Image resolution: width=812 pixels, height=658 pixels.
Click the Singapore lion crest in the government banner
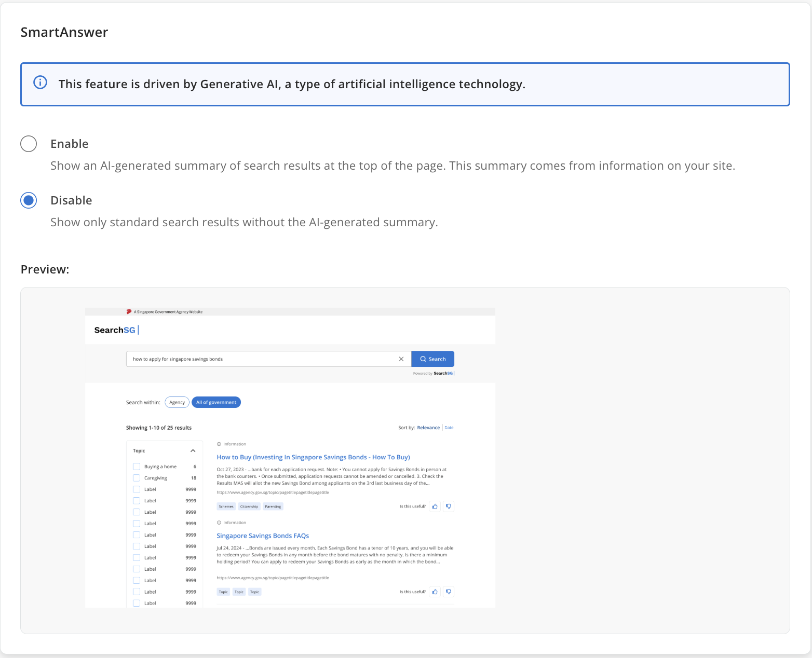pos(129,311)
